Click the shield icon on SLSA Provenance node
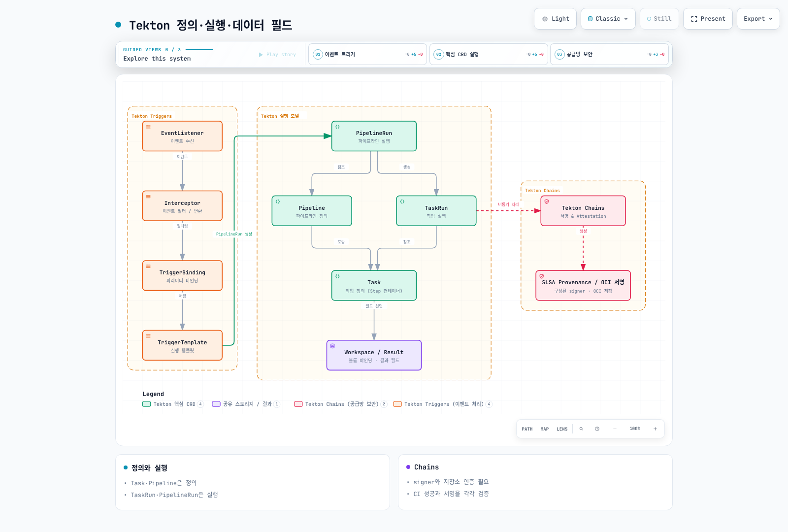 [542, 276]
